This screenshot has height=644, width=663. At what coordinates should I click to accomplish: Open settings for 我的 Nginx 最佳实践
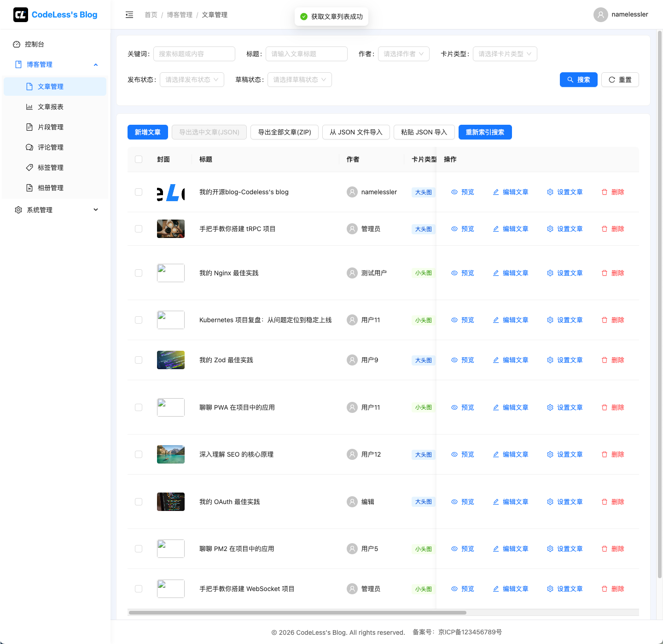pos(565,273)
